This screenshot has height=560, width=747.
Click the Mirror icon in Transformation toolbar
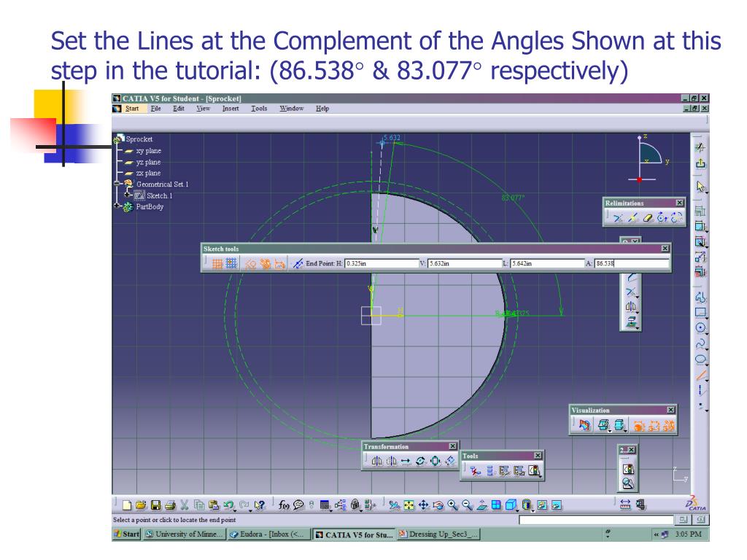click(377, 461)
